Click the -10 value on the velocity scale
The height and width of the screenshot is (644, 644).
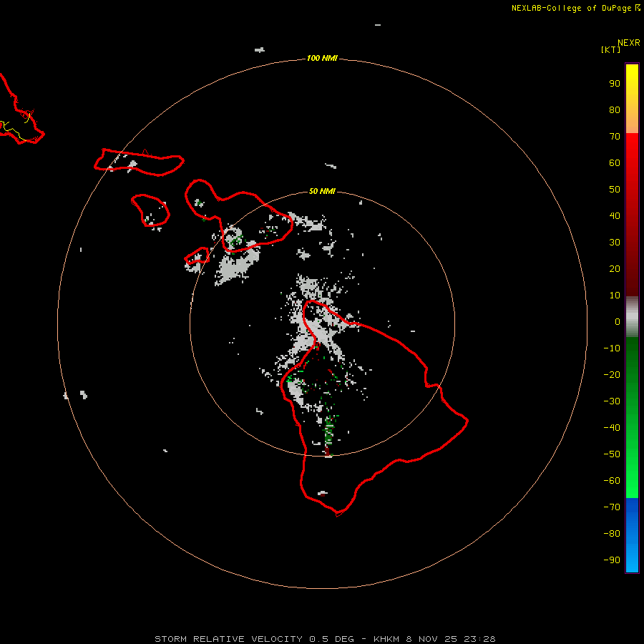pyautogui.click(x=612, y=348)
